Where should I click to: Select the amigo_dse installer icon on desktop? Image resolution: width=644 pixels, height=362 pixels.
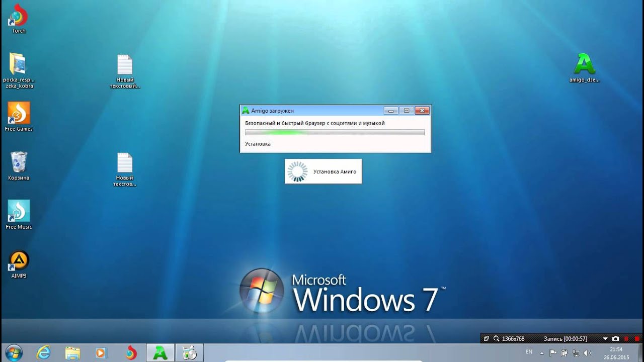584,67
